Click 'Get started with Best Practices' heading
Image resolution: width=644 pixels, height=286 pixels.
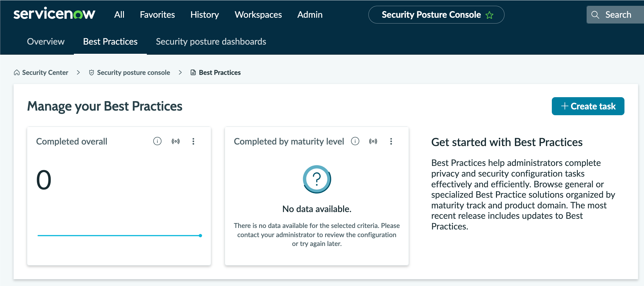[507, 142]
